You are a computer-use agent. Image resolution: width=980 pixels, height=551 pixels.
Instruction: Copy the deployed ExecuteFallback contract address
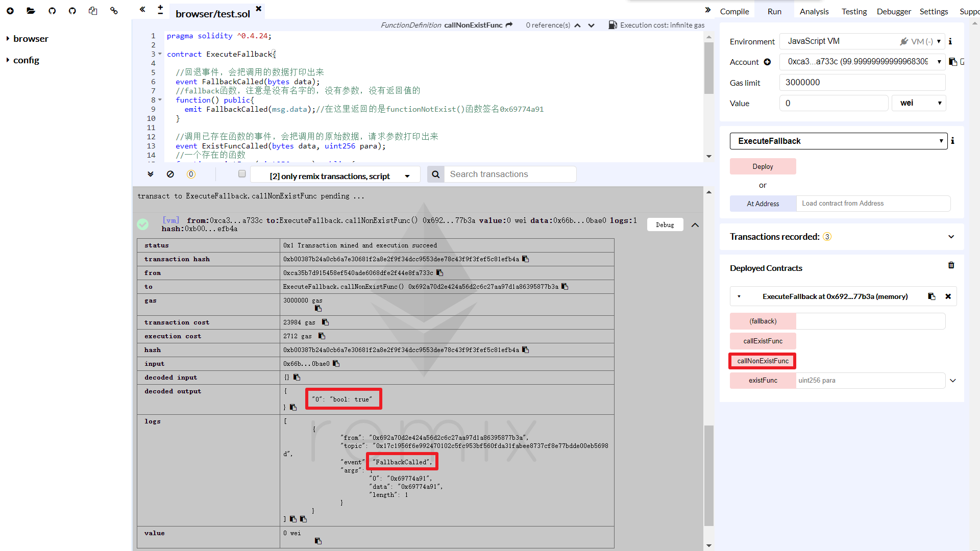932,296
